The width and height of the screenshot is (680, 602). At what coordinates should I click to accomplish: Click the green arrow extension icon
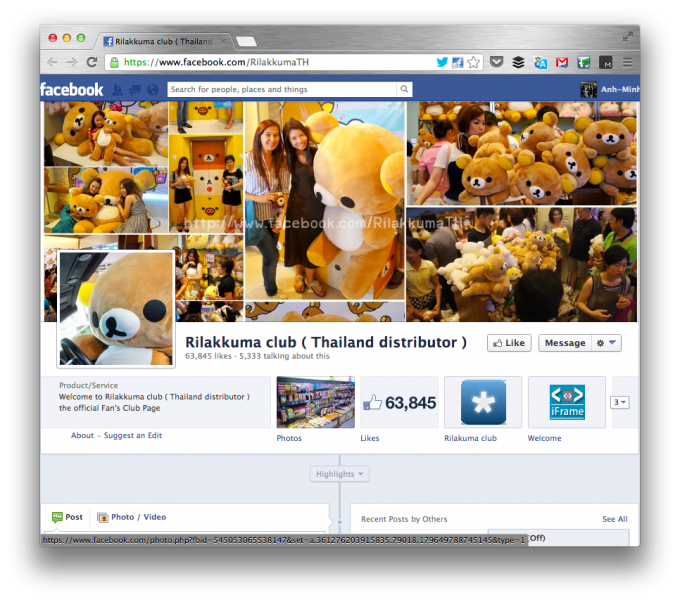coord(584,62)
